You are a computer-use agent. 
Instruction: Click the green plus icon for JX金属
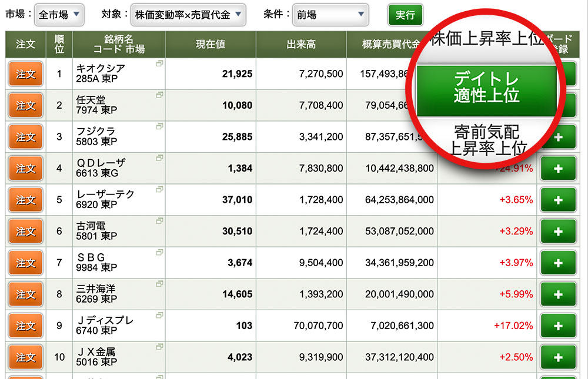[x=558, y=357]
